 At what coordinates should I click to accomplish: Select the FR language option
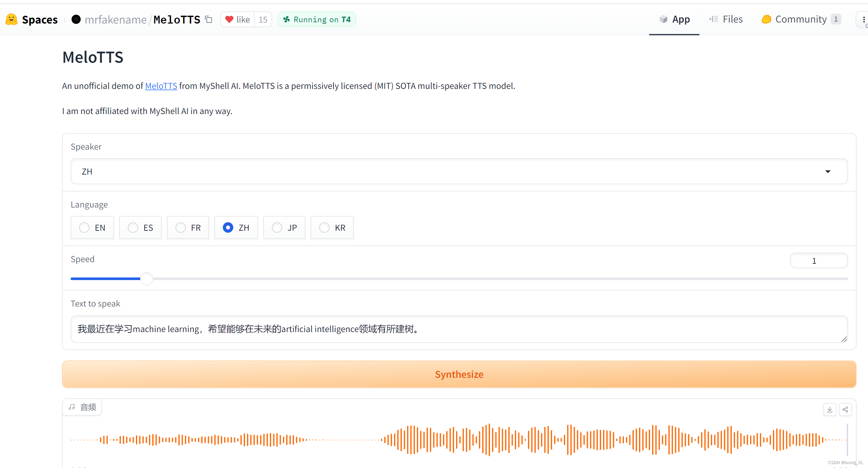pyautogui.click(x=181, y=227)
